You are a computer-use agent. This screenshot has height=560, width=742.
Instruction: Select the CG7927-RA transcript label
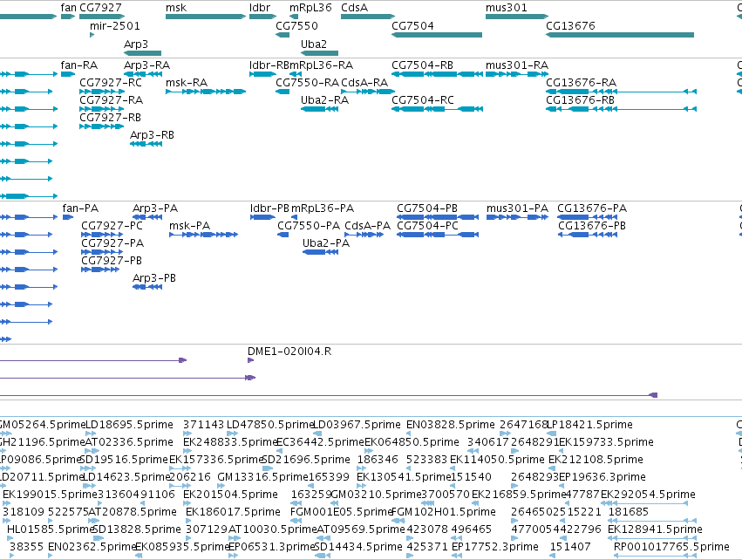(x=112, y=100)
